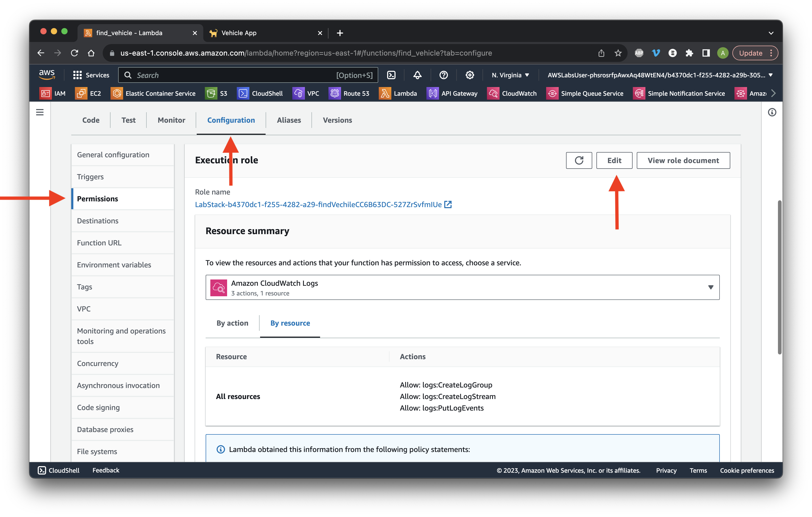812x517 pixels.
Task: Select Triggers in side menu
Action: (123, 177)
